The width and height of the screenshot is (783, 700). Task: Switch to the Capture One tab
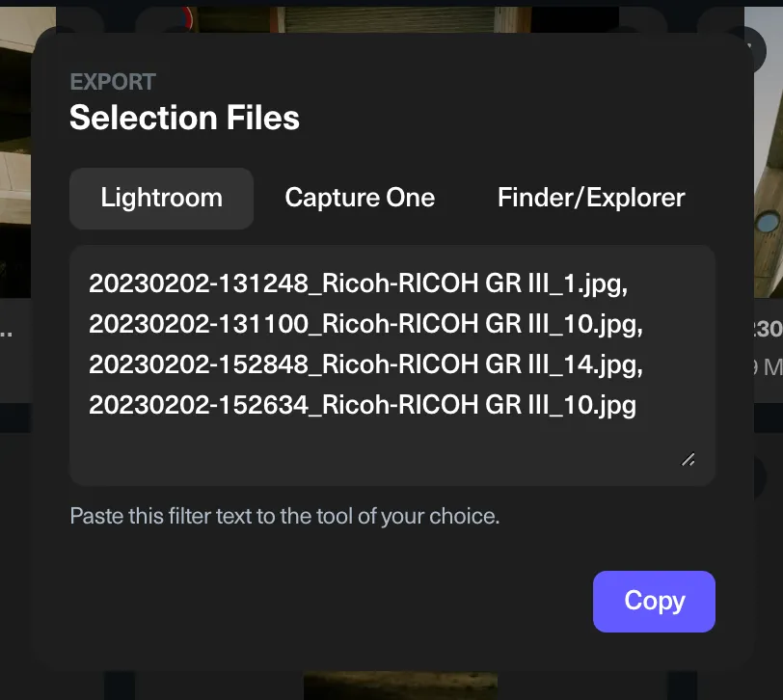tap(359, 198)
